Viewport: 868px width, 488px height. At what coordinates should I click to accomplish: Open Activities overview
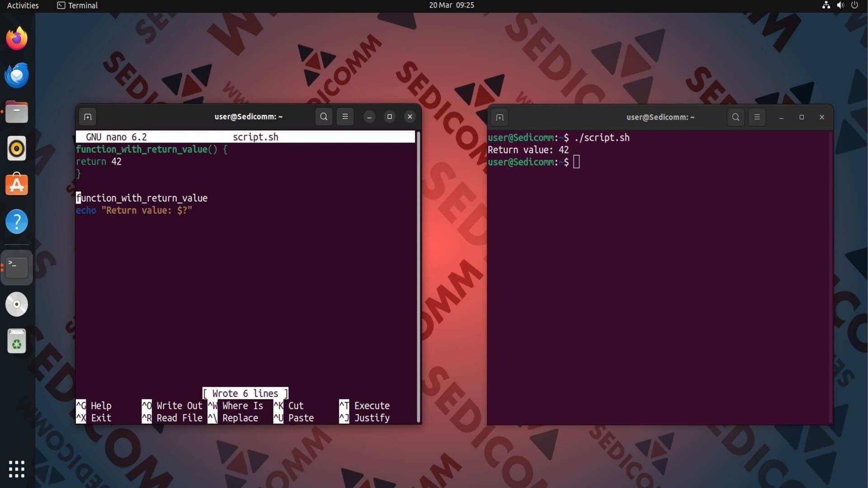[23, 5]
